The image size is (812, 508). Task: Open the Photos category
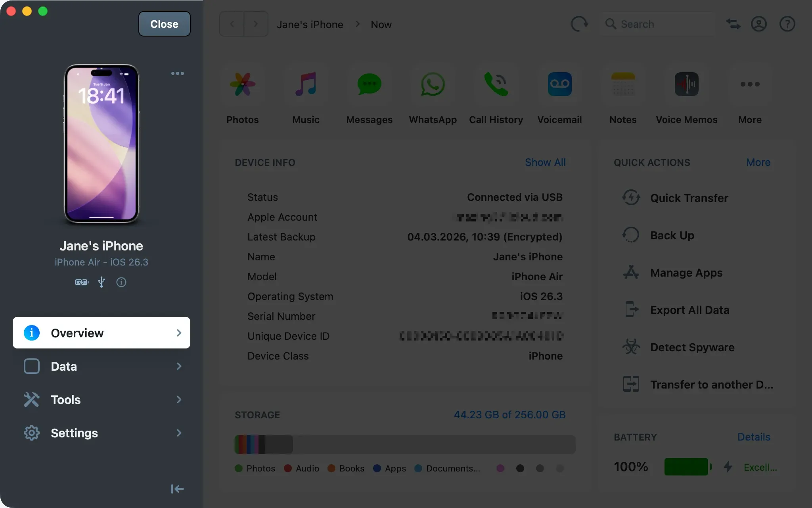242,95
